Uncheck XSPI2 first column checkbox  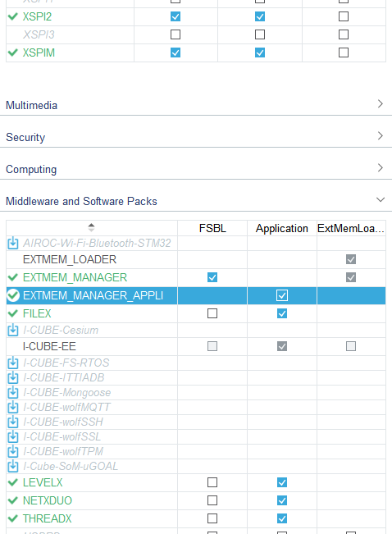click(x=175, y=16)
